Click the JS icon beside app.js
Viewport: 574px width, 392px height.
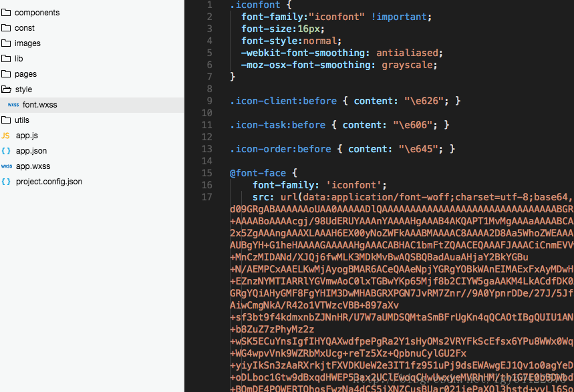(x=6, y=136)
